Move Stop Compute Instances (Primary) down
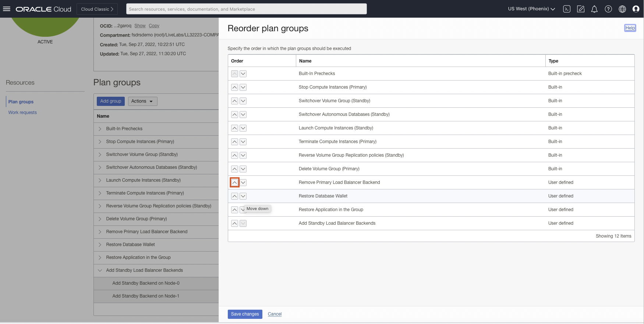Screen dimensions: 644x324 click(x=243, y=88)
